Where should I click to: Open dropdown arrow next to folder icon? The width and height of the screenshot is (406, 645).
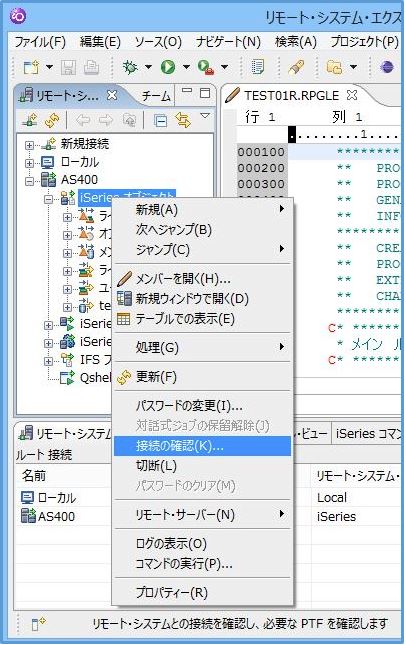[353, 67]
